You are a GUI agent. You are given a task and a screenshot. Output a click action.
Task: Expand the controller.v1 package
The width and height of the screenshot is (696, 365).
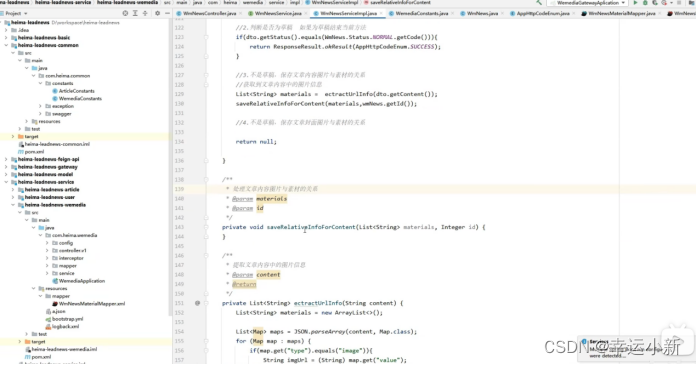pyautogui.click(x=47, y=250)
